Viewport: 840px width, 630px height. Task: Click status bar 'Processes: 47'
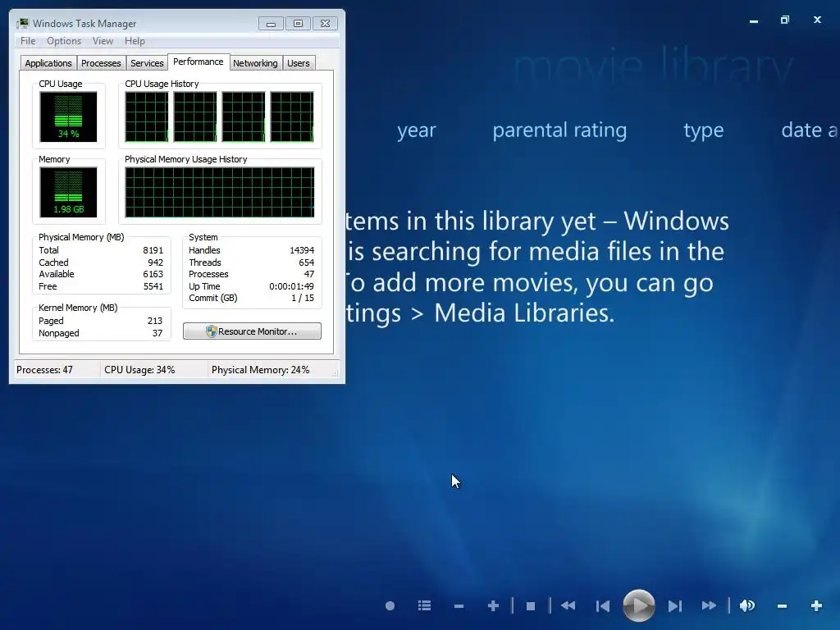[x=44, y=370]
